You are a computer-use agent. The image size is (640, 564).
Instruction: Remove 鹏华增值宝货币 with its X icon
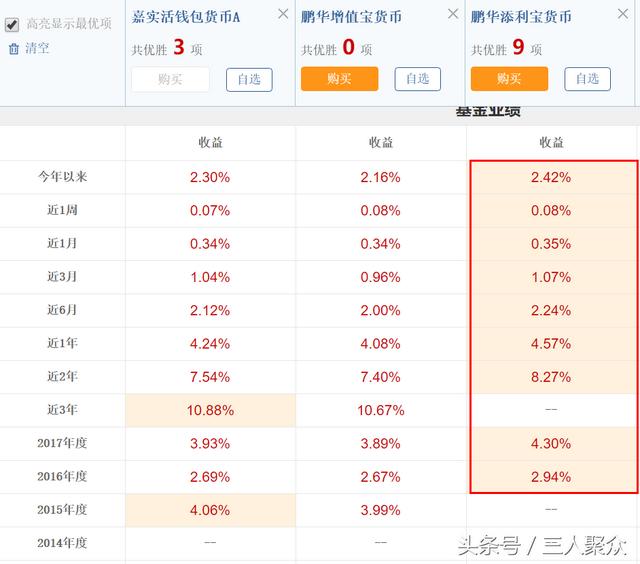(x=453, y=14)
